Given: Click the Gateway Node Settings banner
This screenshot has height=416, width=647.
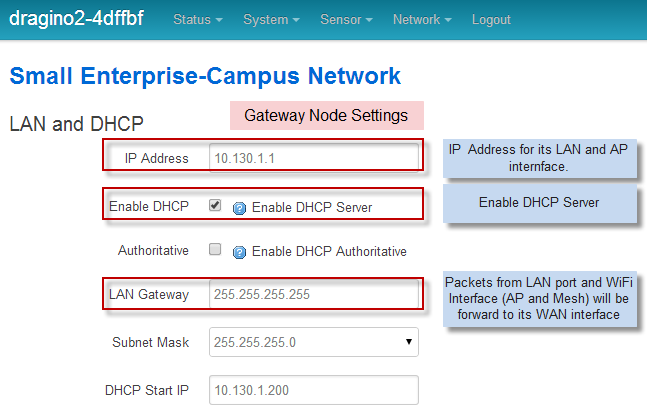Looking at the screenshot, I should pyautogui.click(x=327, y=116).
